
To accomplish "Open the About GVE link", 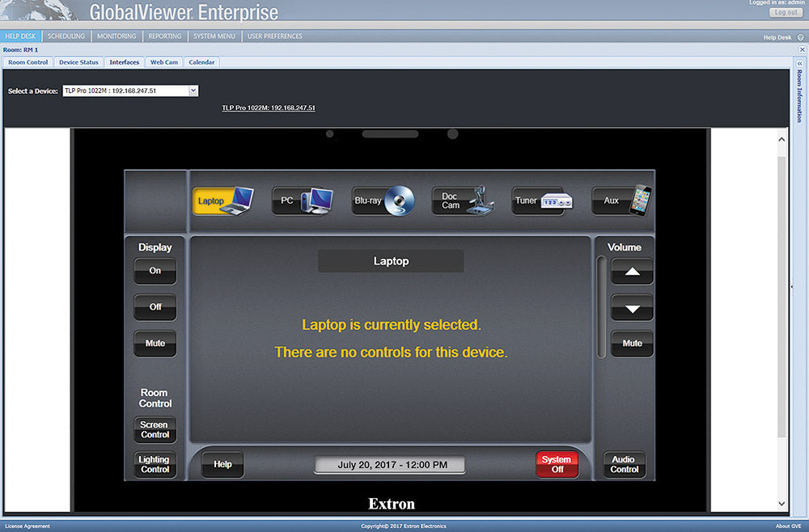I will (x=788, y=526).
